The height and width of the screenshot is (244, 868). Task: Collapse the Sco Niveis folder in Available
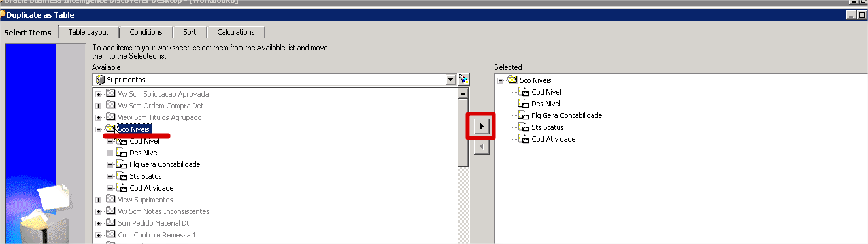click(99, 129)
